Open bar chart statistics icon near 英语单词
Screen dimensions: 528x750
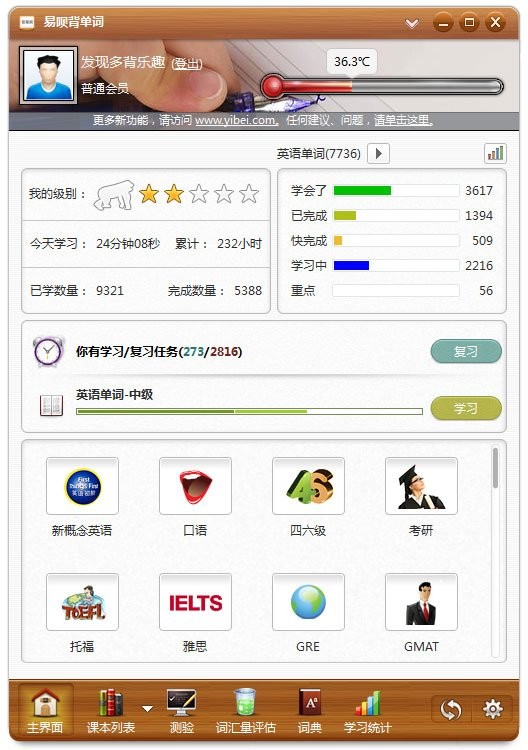[495, 154]
